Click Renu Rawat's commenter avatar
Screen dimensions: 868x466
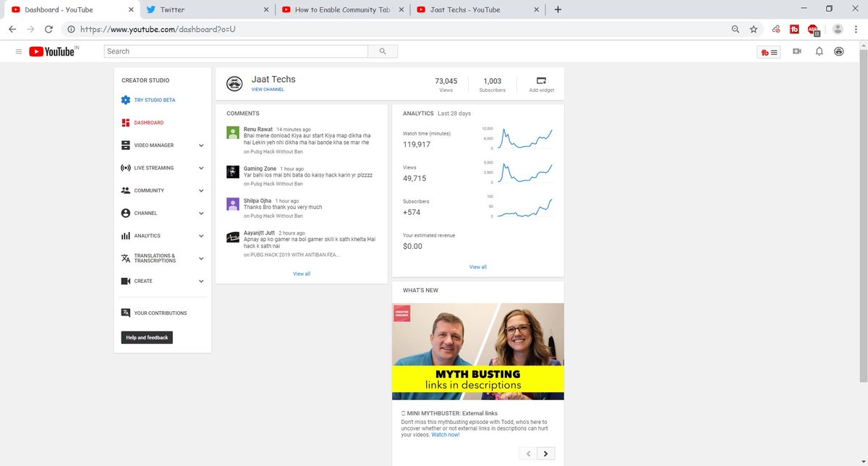pyautogui.click(x=233, y=132)
